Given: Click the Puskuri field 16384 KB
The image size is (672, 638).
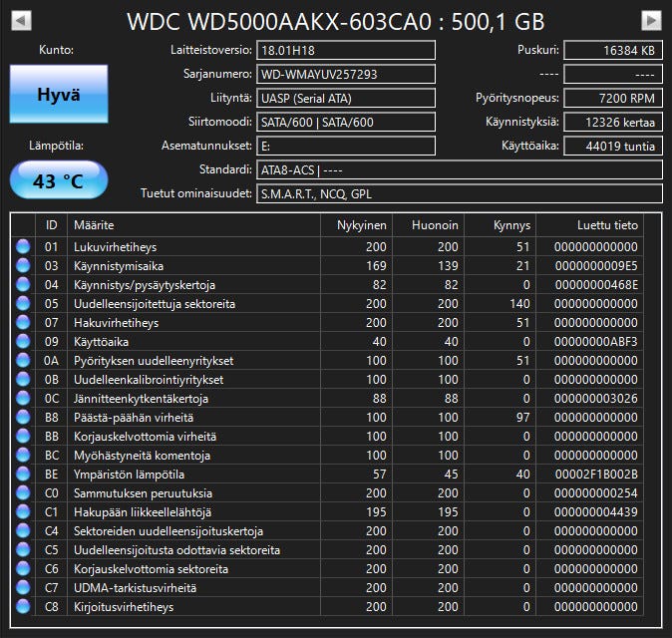Looking at the screenshot, I should point(613,50).
